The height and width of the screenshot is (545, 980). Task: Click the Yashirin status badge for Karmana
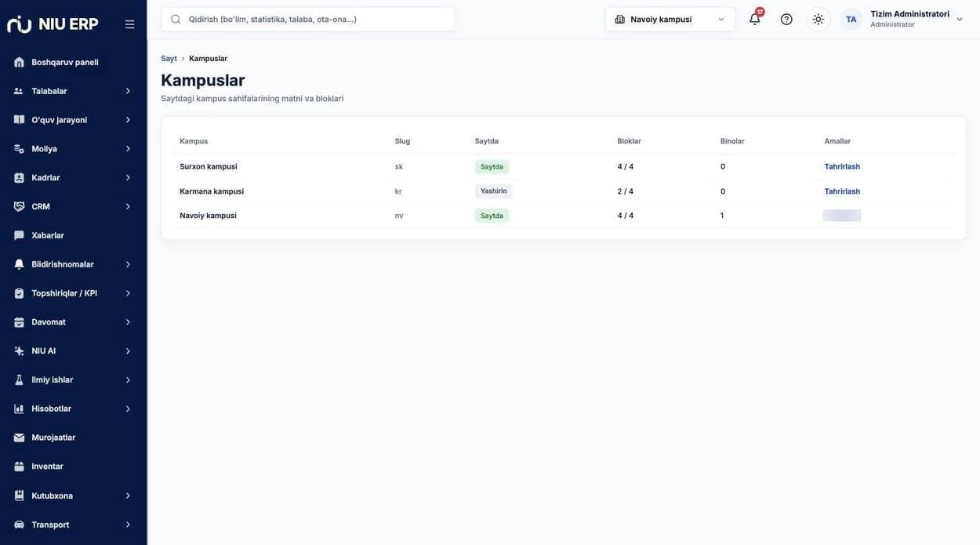click(x=493, y=191)
